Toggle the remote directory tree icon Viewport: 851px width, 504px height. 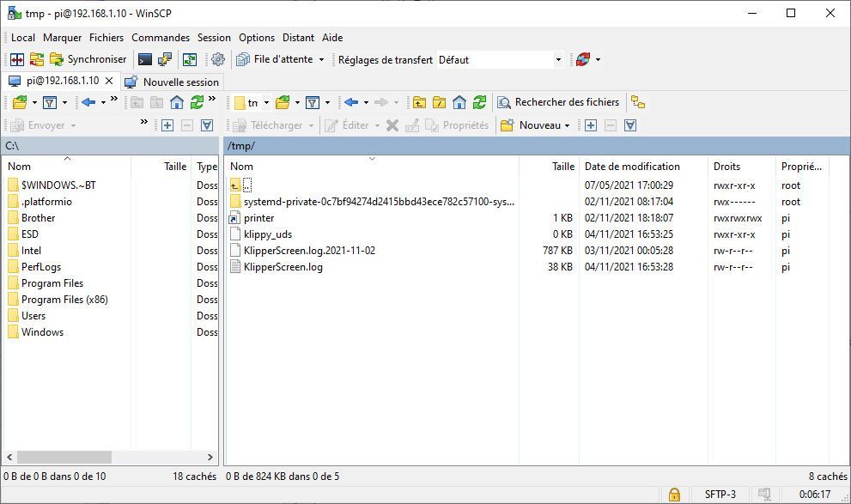[x=638, y=102]
